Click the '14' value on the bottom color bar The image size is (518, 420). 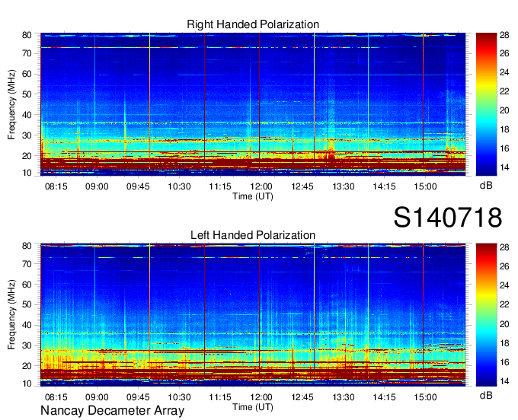[504, 381]
